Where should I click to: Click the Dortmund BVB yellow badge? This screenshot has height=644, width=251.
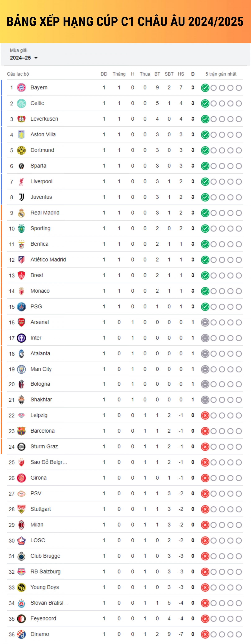coord(21,150)
